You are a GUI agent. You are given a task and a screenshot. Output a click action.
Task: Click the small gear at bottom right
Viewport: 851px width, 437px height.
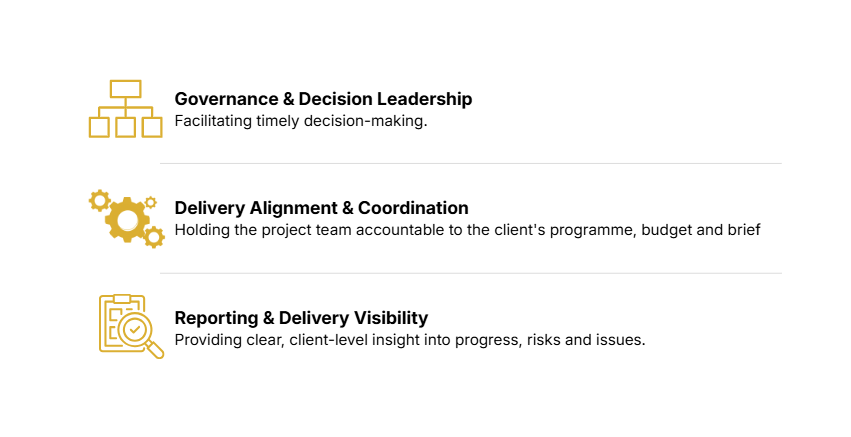coord(154,237)
